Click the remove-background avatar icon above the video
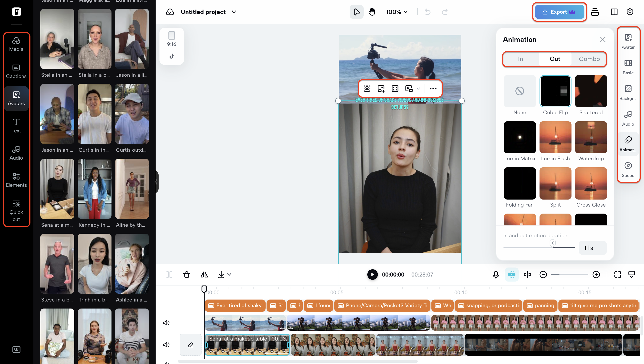This screenshot has height=364, width=644. [x=366, y=88]
